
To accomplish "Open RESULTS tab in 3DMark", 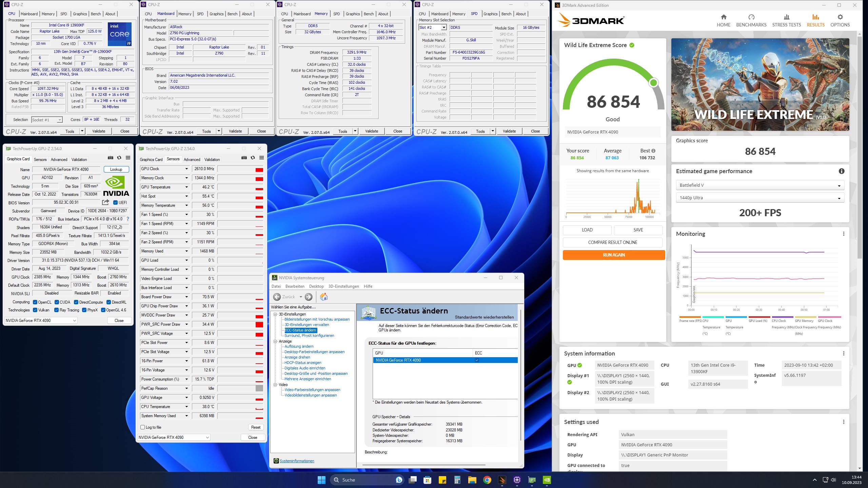I will pyautogui.click(x=815, y=21).
